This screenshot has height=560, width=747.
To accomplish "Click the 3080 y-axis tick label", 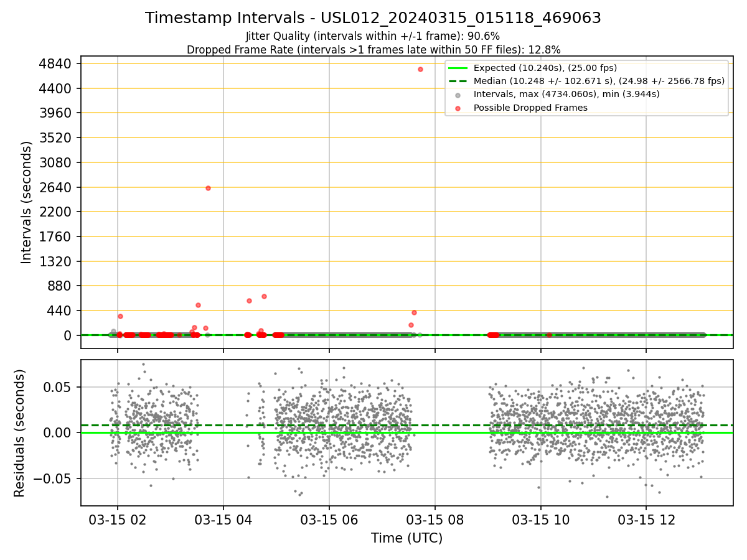I will (55, 162).
